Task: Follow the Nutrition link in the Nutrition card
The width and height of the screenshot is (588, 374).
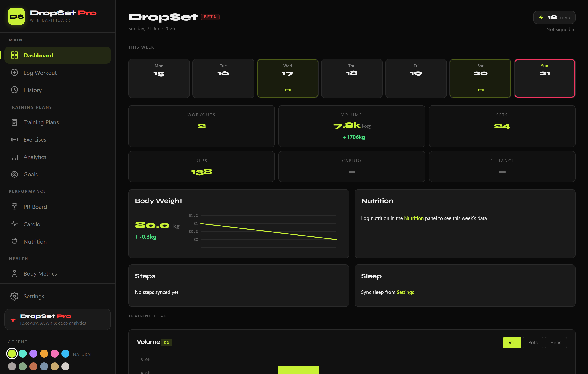Action: pyautogui.click(x=414, y=218)
